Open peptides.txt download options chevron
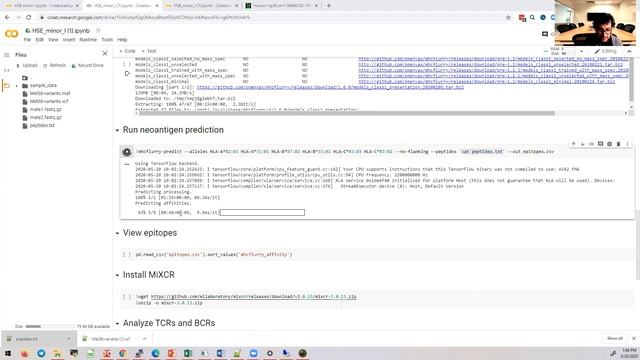The height and width of the screenshot is (360, 640). (x=68, y=339)
